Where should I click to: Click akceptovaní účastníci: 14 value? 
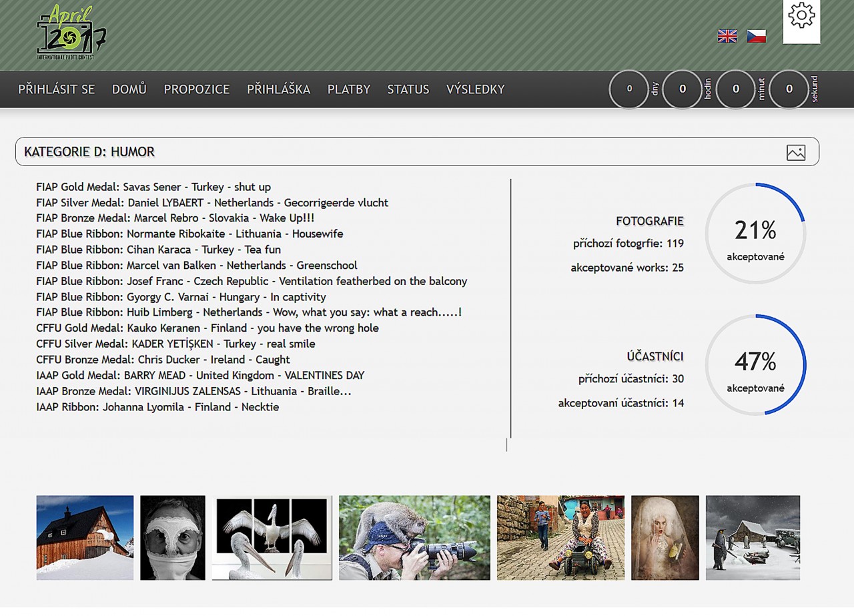click(621, 403)
